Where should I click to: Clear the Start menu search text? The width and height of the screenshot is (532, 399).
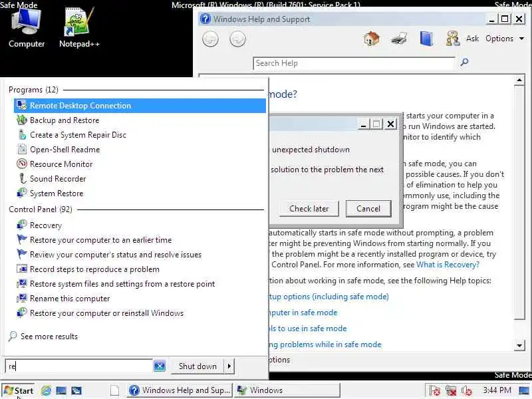160,366
